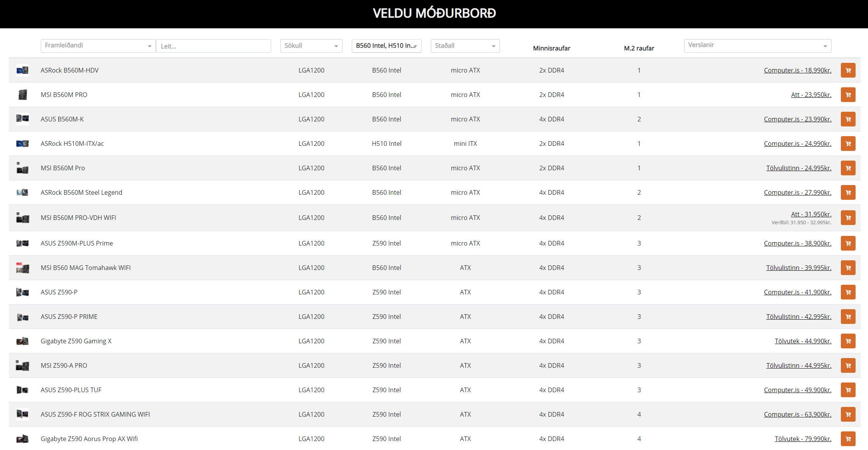Image resolution: width=868 pixels, height=450 pixels.
Task: Open the chipset filter showing B560 Intel
Action: (x=386, y=46)
